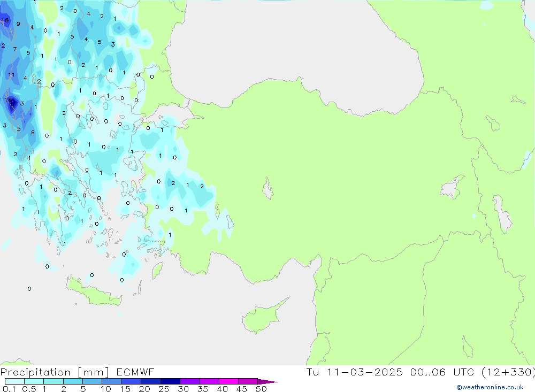Image resolution: width=535 pixels, height=392 pixels.
Task: Pick the 40–45 mm magenta legend swatch
Action: click(x=228, y=381)
